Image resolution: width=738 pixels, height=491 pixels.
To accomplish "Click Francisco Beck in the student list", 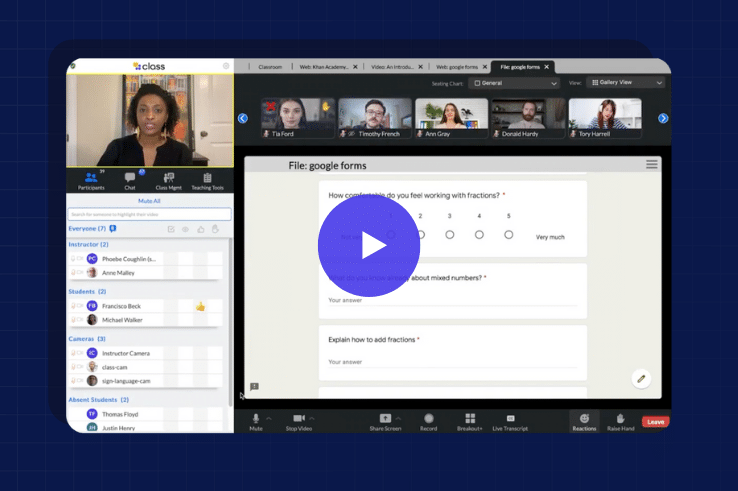I will tap(145, 306).
